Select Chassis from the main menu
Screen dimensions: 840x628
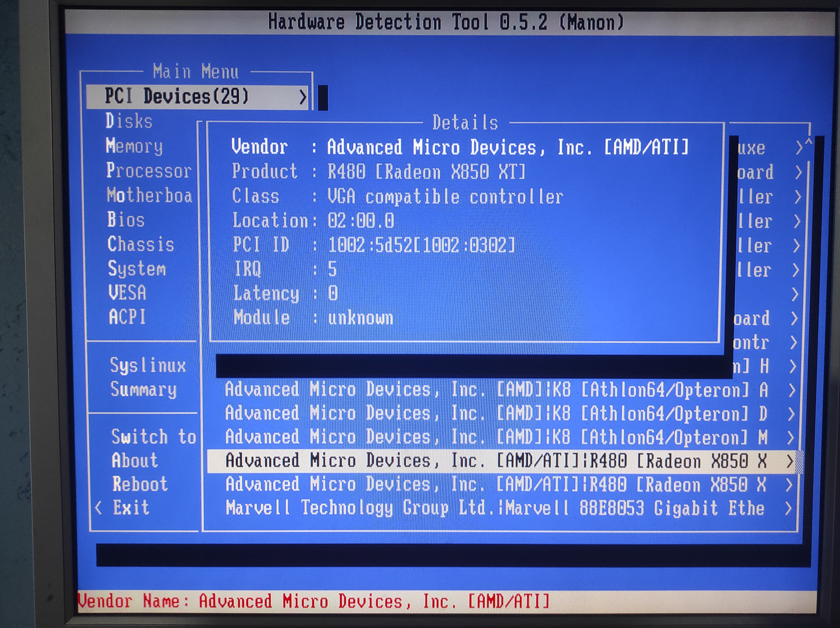click(x=141, y=245)
